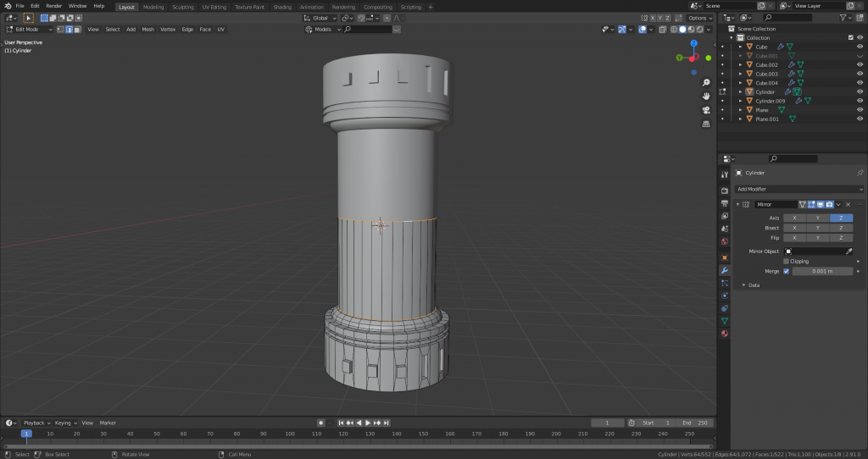Open the Object Data mesh properties tab

(x=725, y=321)
